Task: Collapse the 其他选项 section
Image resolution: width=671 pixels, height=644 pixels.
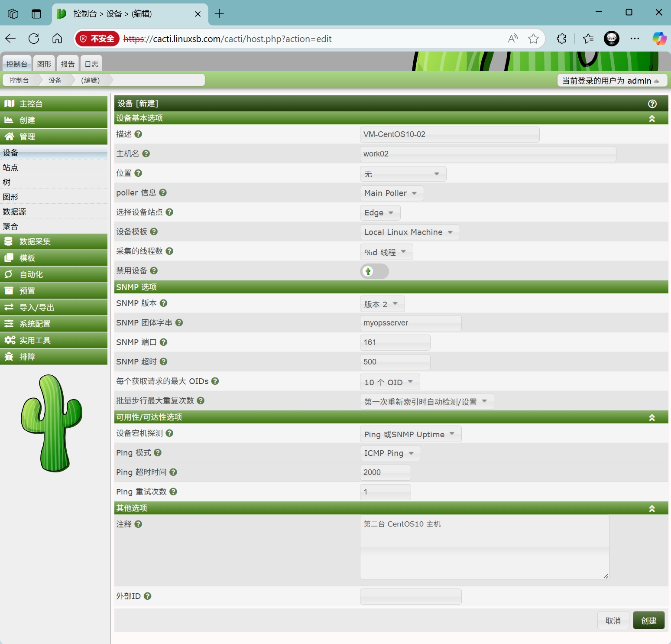Action: click(652, 509)
